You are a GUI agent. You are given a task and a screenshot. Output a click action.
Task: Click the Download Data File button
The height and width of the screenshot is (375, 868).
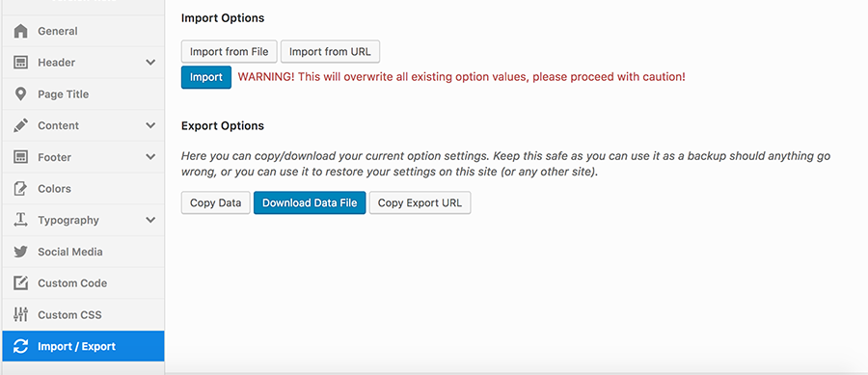pyautogui.click(x=310, y=203)
